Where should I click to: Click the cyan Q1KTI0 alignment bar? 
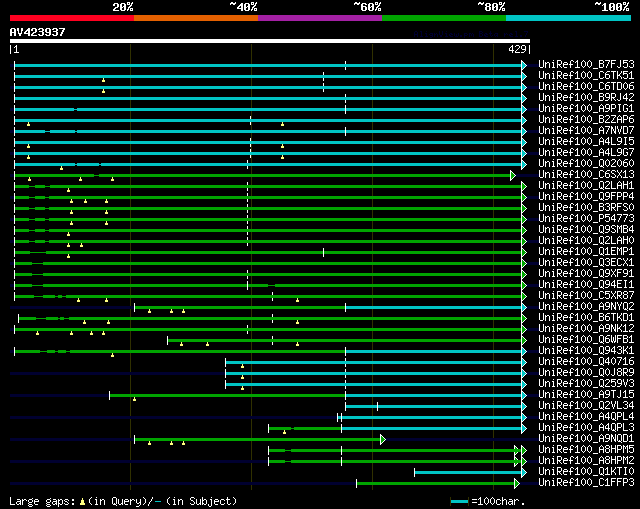tap(468, 472)
